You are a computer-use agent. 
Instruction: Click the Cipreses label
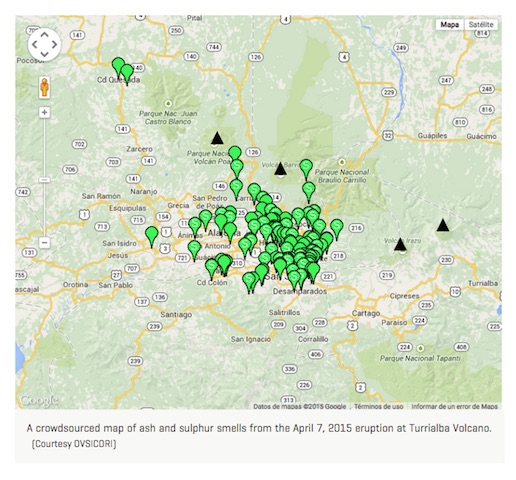click(x=404, y=296)
